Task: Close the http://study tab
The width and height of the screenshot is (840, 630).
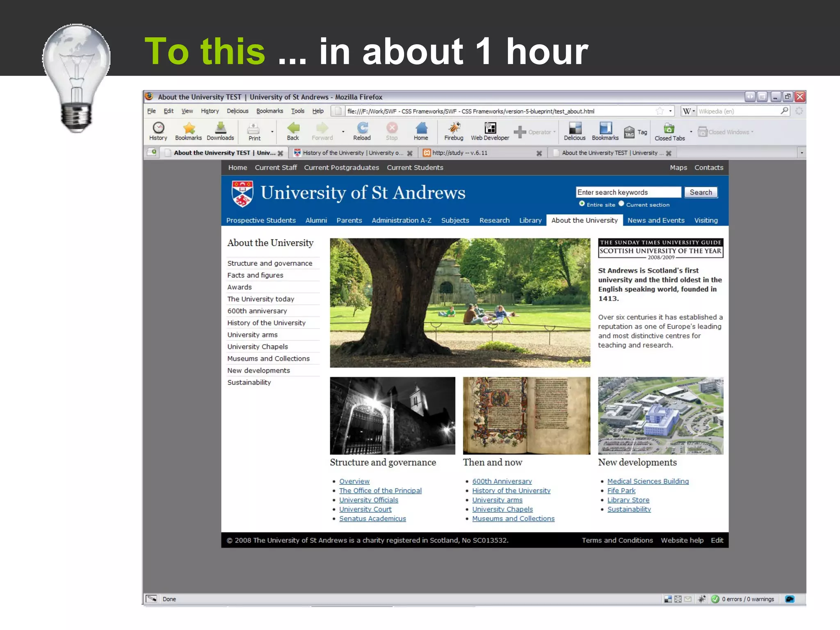Action: [x=539, y=153]
